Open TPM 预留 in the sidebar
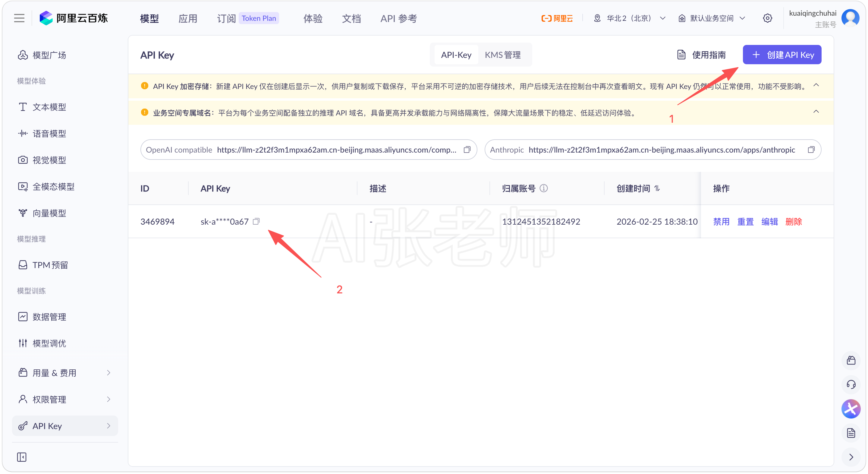The width and height of the screenshot is (868, 474). (x=65, y=265)
